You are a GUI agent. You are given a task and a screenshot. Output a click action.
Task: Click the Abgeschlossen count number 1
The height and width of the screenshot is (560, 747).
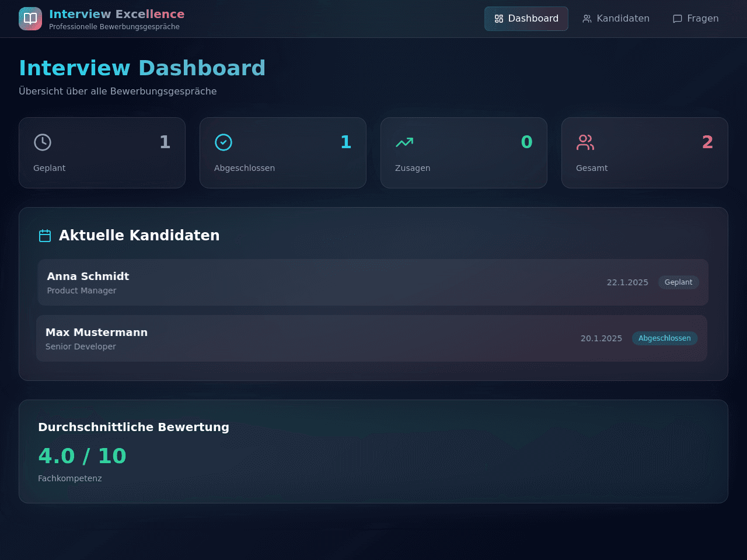[x=346, y=142]
